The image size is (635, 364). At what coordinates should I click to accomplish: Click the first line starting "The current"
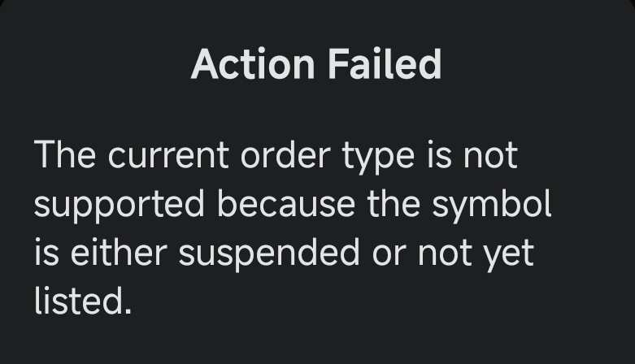click(x=276, y=156)
